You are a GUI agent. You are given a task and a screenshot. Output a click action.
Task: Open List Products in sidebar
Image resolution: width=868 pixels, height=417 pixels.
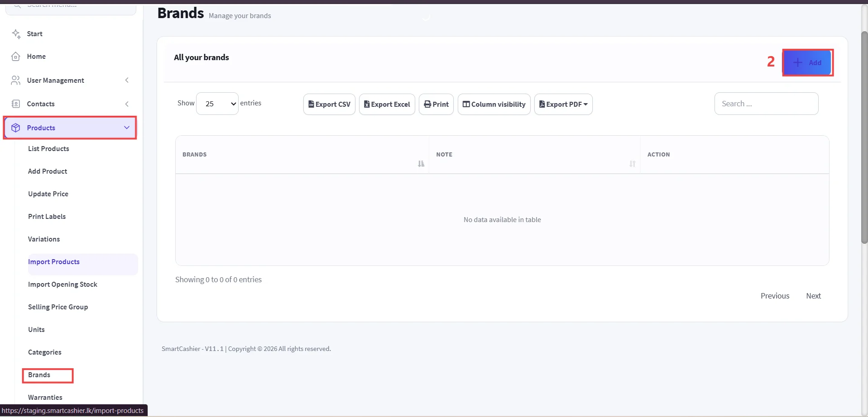[x=48, y=149]
